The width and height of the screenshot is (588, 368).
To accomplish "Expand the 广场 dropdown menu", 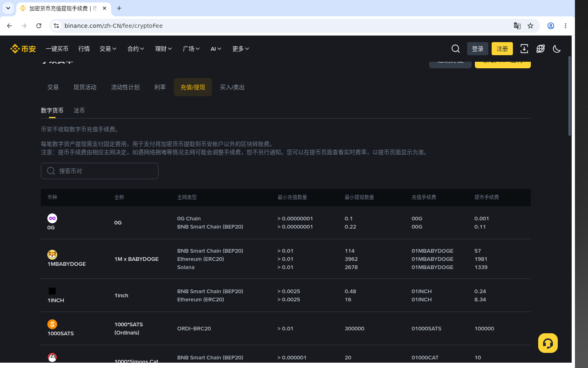I will point(192,49).
